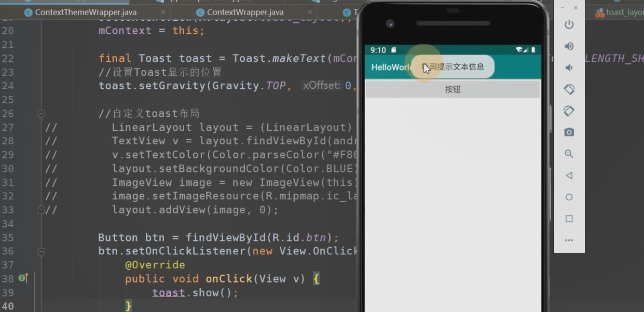The image size is (644, 312).
Task: Collapse the code fold marker at line 36
Action: tap(42, 251)
